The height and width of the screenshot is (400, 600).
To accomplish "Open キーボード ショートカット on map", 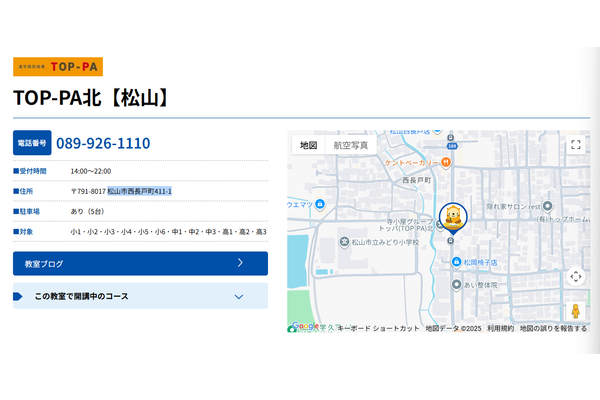I will [x=378, y=328].
